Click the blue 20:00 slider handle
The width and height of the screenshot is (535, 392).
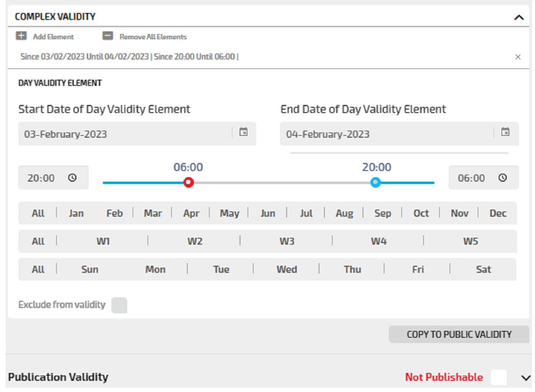[x=375, y=182]
